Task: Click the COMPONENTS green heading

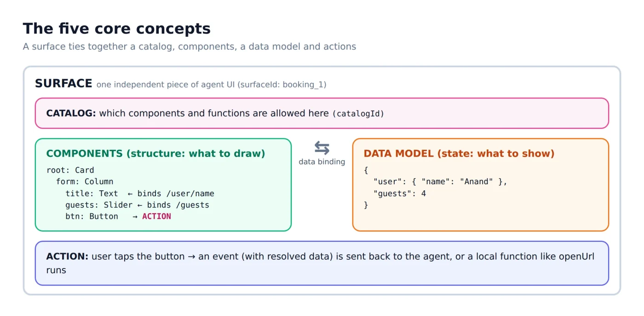Action: click(156, 153)
